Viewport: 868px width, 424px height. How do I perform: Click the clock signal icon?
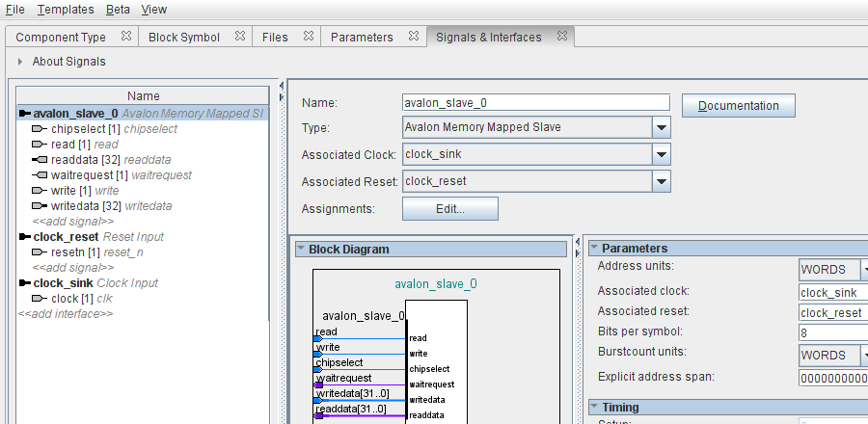[x=40, y=299]
